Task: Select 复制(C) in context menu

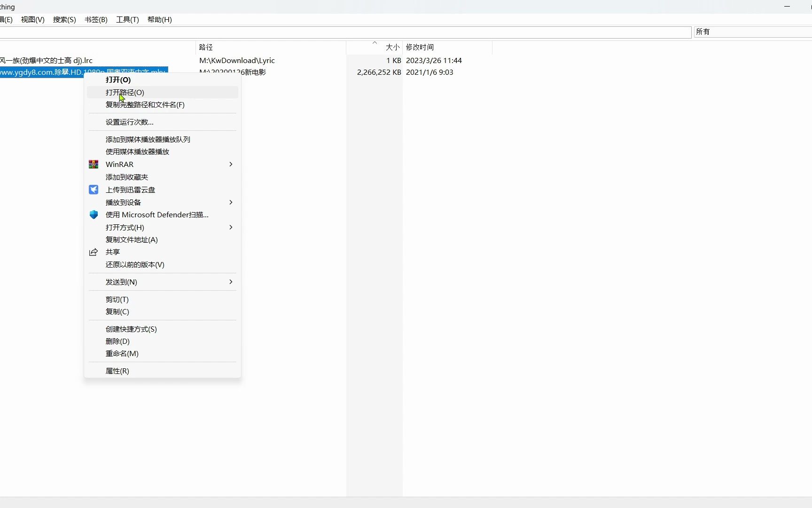Action: pyautogui.click(x=163, y=311)
